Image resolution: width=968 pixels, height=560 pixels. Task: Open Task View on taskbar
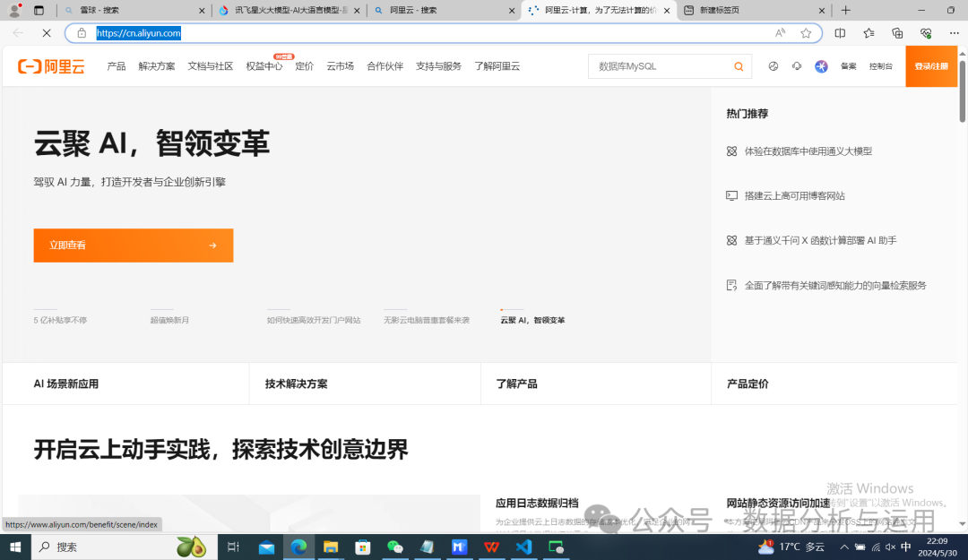click(233, 547)
